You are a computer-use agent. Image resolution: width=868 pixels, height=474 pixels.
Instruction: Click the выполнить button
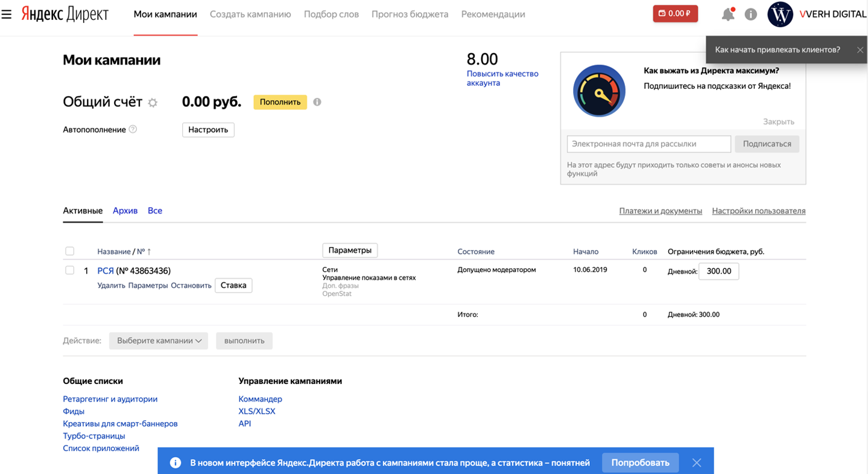pyautogui.click(x=244, y=341)
